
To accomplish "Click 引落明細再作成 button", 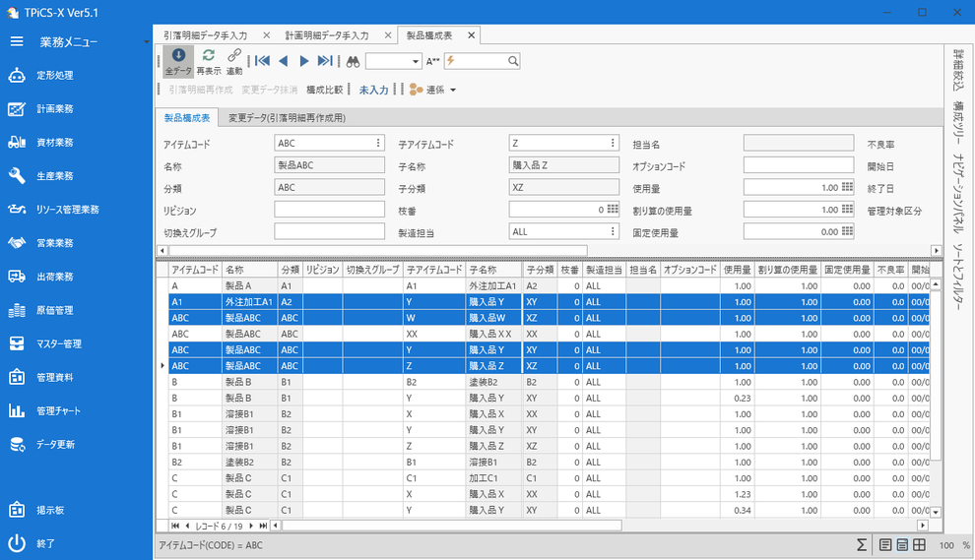I will pos(200,91).
